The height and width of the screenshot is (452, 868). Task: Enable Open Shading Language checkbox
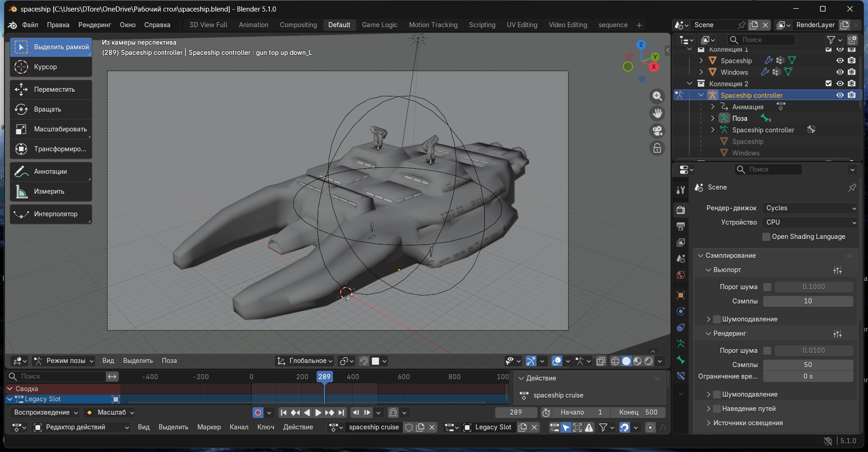pos(767,237)
